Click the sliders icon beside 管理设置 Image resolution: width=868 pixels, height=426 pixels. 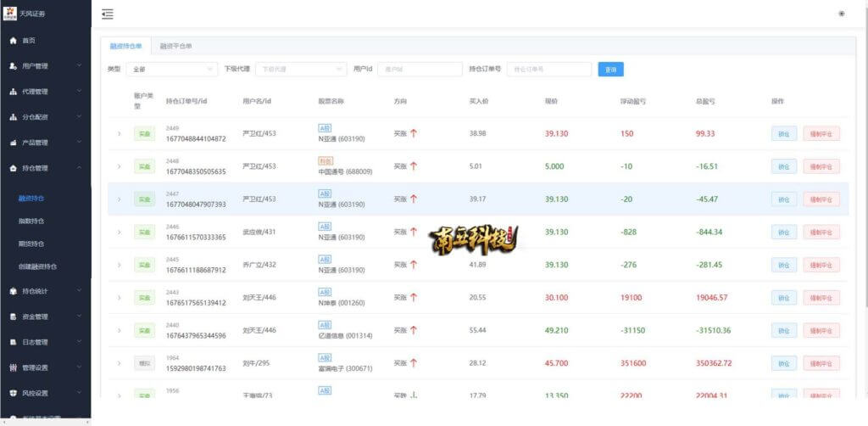click(14, 367)
